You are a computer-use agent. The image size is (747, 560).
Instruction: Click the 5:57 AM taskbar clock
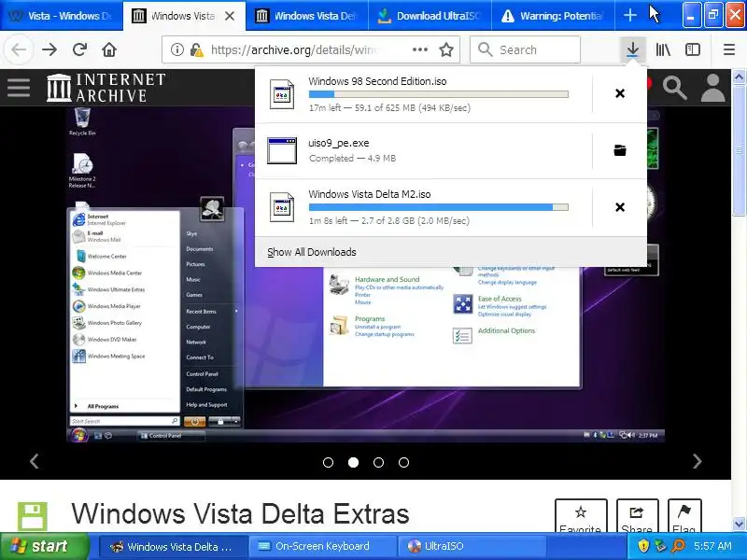click(712, 546)
